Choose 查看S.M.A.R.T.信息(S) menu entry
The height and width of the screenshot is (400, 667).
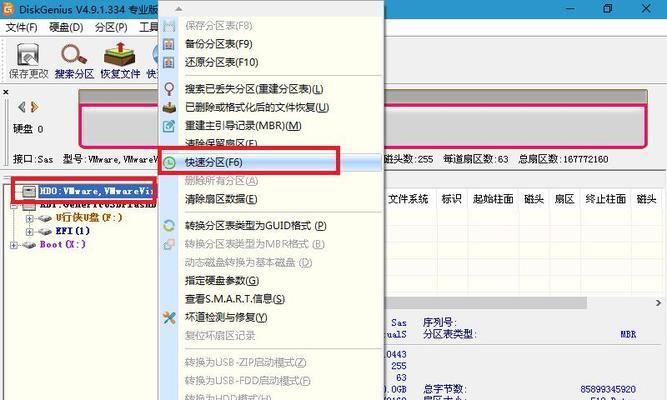pyautogui.click(x=235, y=299)
